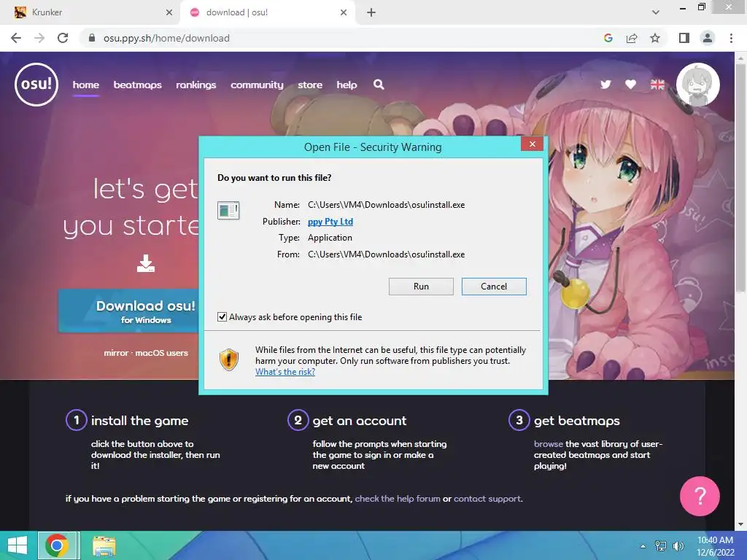
Task: Close the Krunker tab
Action: tap(169, 12)
